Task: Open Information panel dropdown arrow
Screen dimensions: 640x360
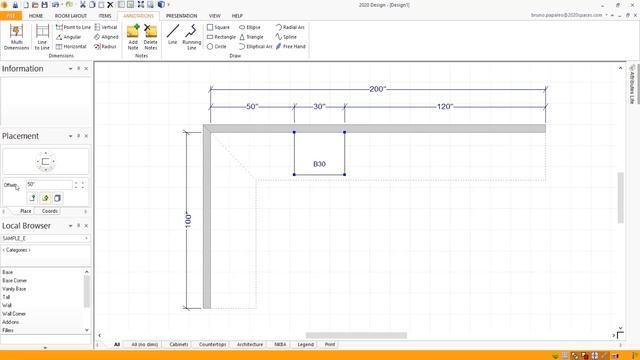Action: coord(70,69)
